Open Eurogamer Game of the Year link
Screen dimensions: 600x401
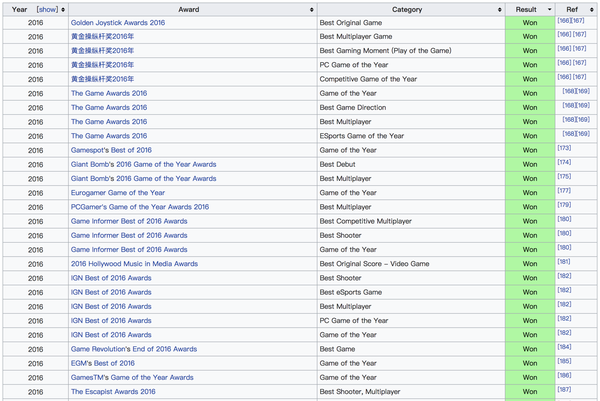tap(118, 192)
